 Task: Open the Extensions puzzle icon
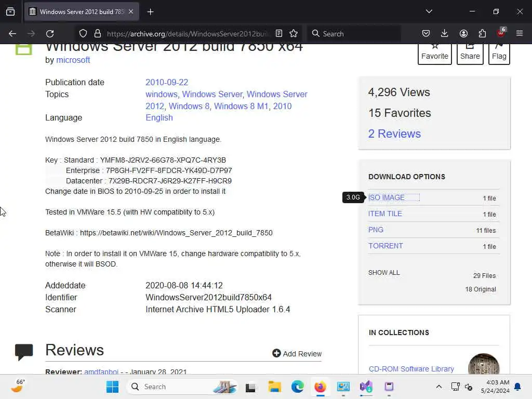[x=482, y=33]
